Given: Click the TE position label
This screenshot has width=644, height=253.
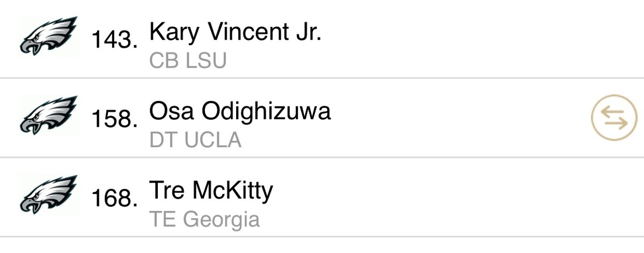Looking at the screenshot, I should pyautogui.click(x=163, y=219).
